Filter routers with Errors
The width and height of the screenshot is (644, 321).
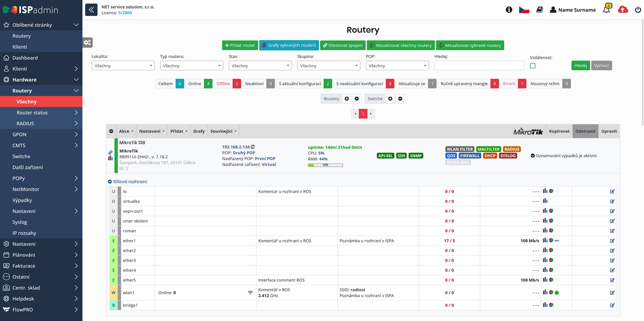[x=513, y=84]
